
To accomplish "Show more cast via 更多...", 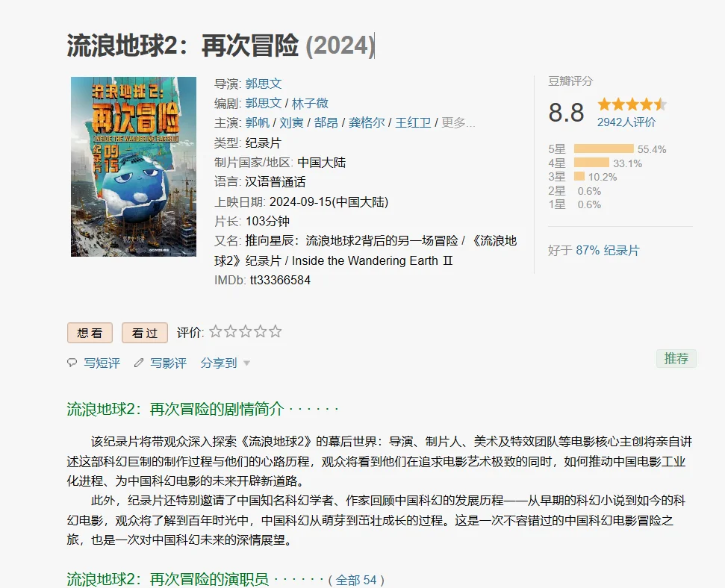I will pos(458,122).
